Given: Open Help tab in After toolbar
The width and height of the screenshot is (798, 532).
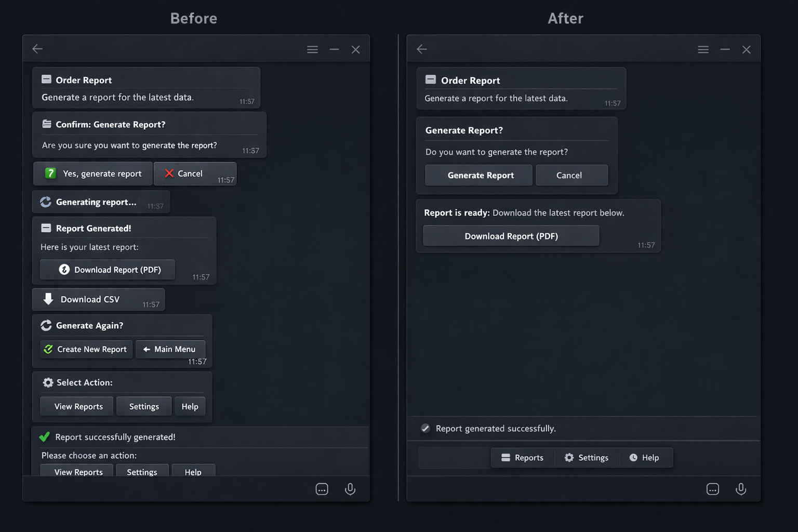Looking at the screenshot, I should 644,458.
